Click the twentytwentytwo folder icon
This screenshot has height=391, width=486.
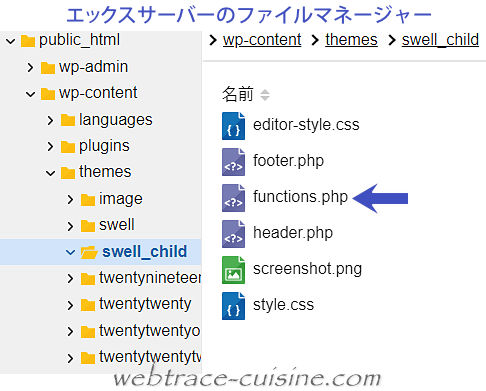pos(88,358)
